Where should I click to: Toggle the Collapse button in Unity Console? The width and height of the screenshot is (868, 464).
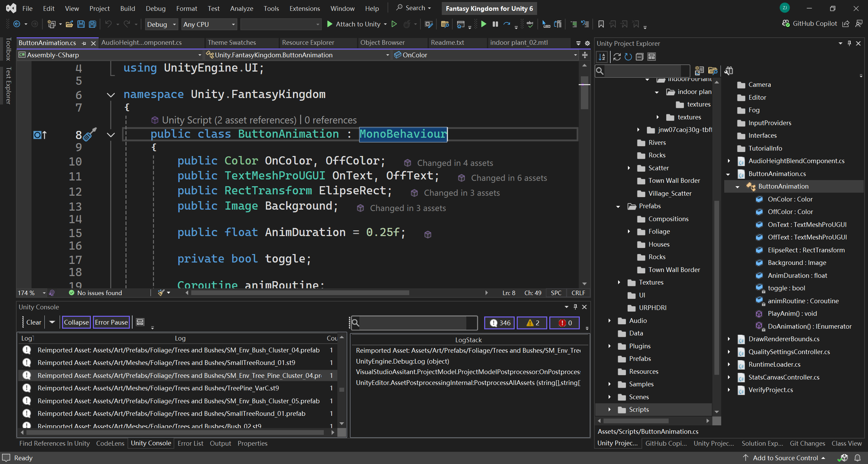click(76, 322)
